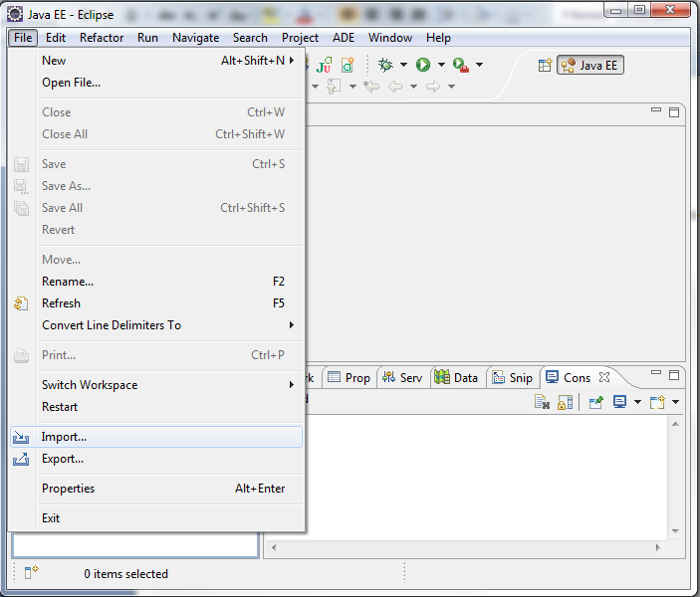
Task: Click console horizontal scrollbar right arrow
Action: click(657, 547)
